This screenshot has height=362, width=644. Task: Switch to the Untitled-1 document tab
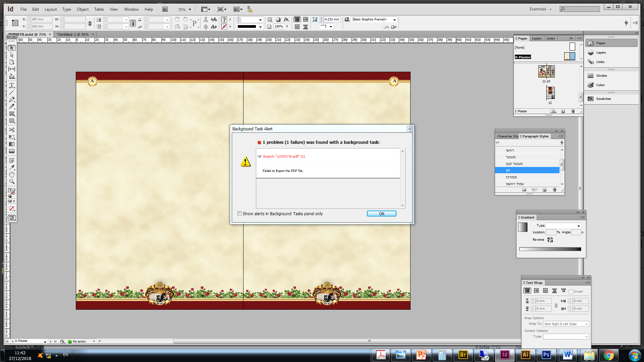tap(72, 34)
